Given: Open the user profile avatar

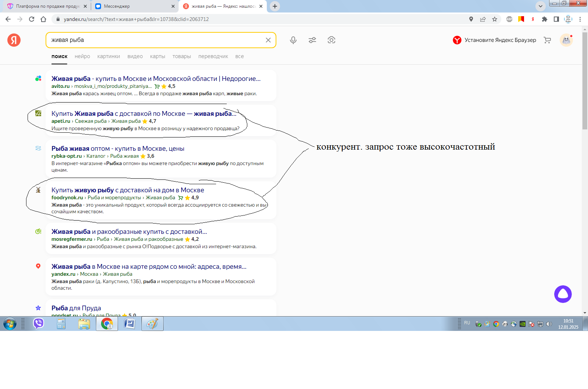Looking at the screenshot, I should [566, 40].
